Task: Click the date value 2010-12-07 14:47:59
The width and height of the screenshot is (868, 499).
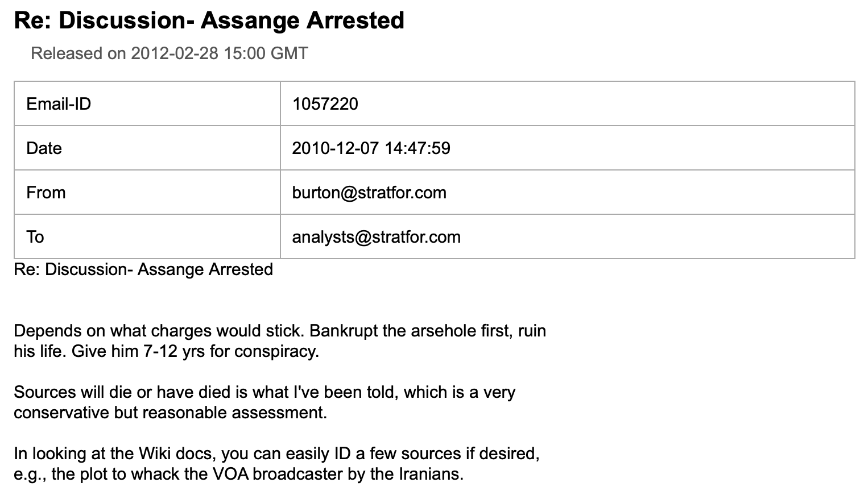Action: [x=371, y=148]
